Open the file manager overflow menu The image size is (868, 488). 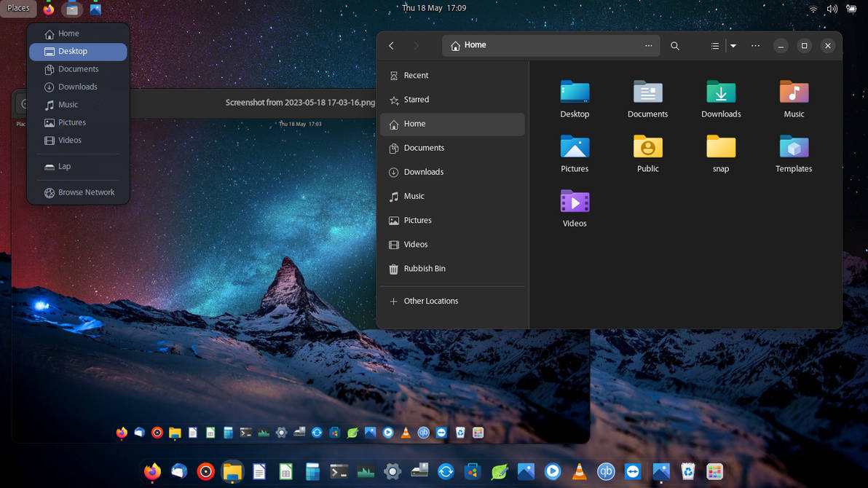click(754, 45)
